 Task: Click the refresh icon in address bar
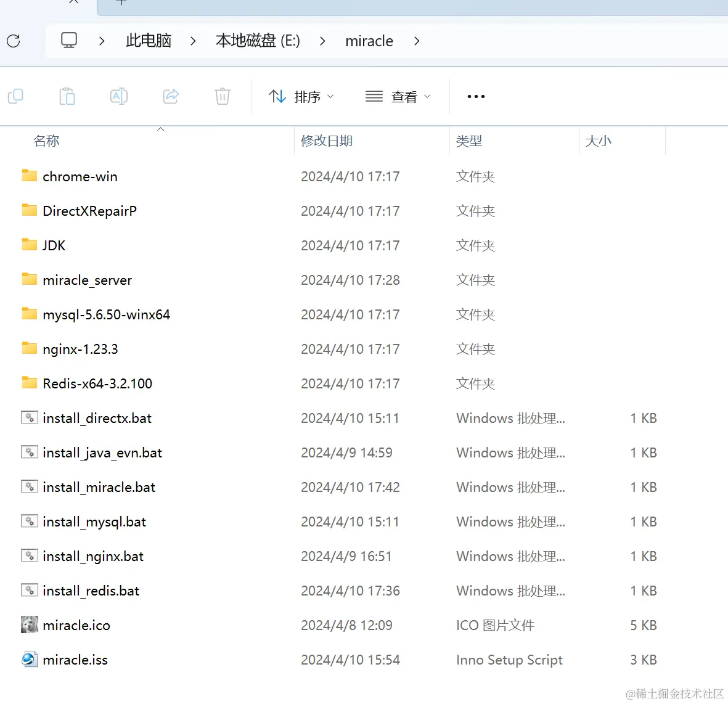[14, 41]
